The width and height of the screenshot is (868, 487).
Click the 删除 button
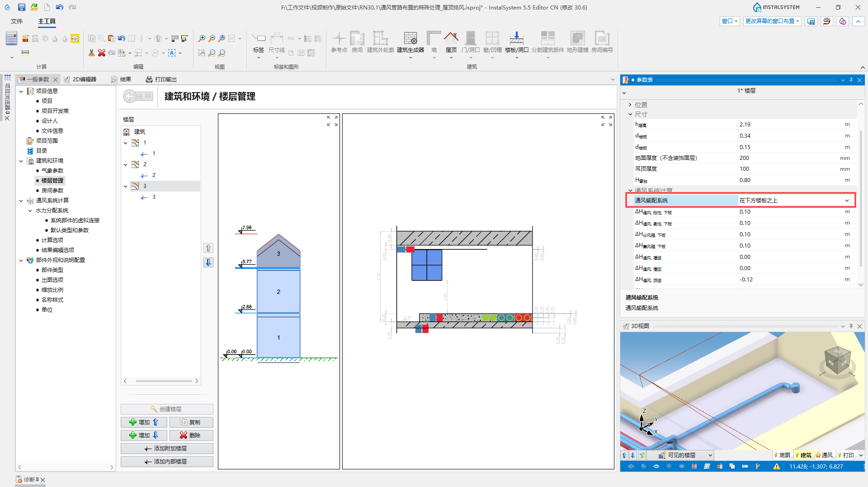[x=191, y=435]
